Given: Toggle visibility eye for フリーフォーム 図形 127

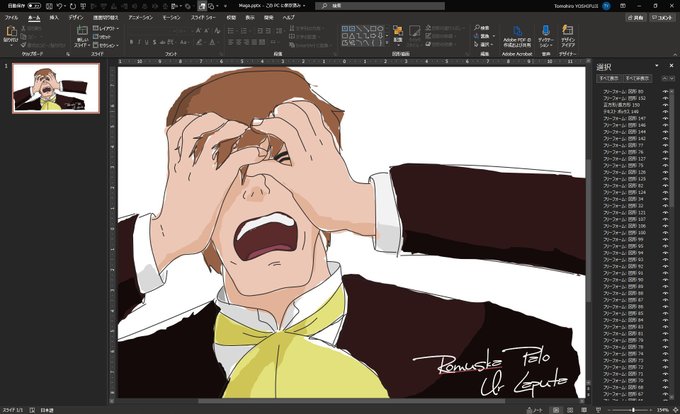Looking at the screenshot, I should [665, 159].
